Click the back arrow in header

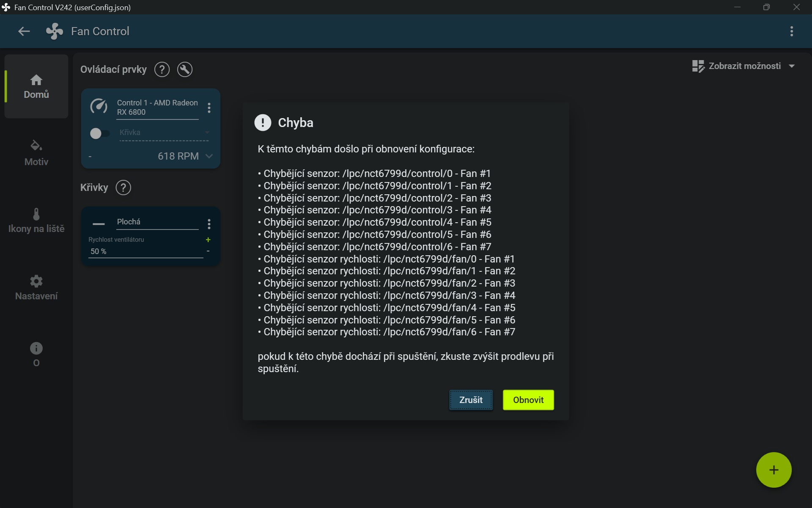point(24,31)
